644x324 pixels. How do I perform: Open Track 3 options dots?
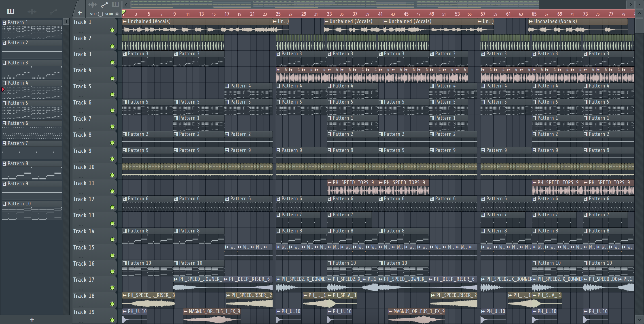click(80, 64)
